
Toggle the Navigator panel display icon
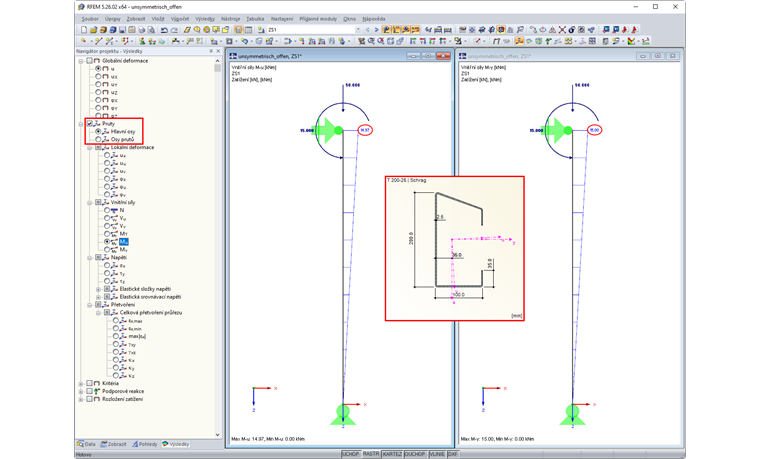pyautogui.click(x=238, y=30)
